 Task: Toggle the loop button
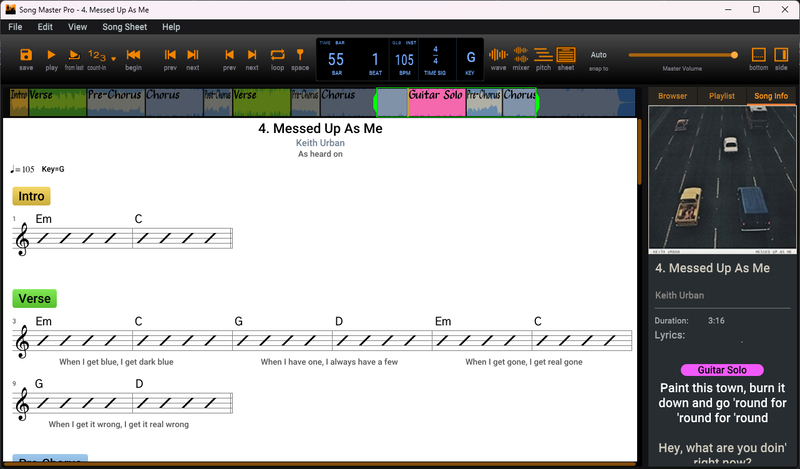point(278,55)
